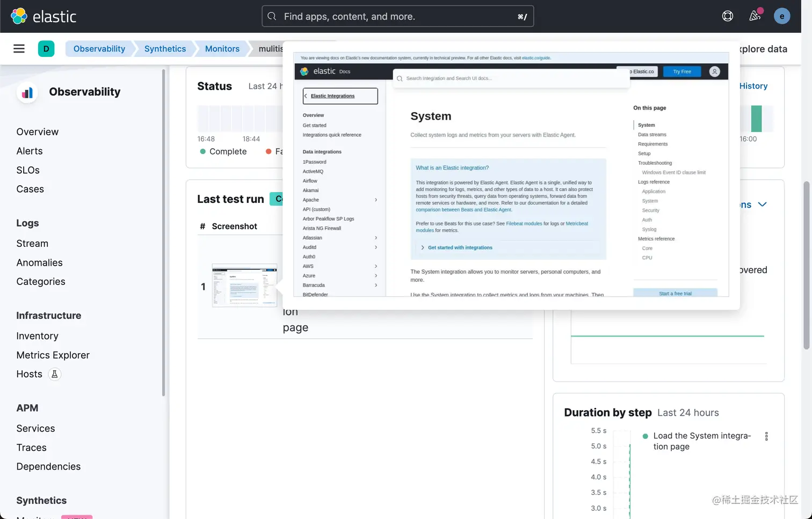The width and height of the screenshot is (812, 519).
Task: Click Elastic Integrations back link in preview
Action: point(340,96)
